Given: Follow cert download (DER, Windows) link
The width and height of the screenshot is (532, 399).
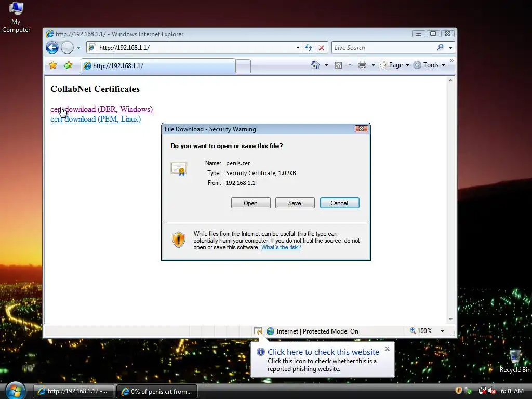Looking at the screenshot, I should click(x=101, y=109).
